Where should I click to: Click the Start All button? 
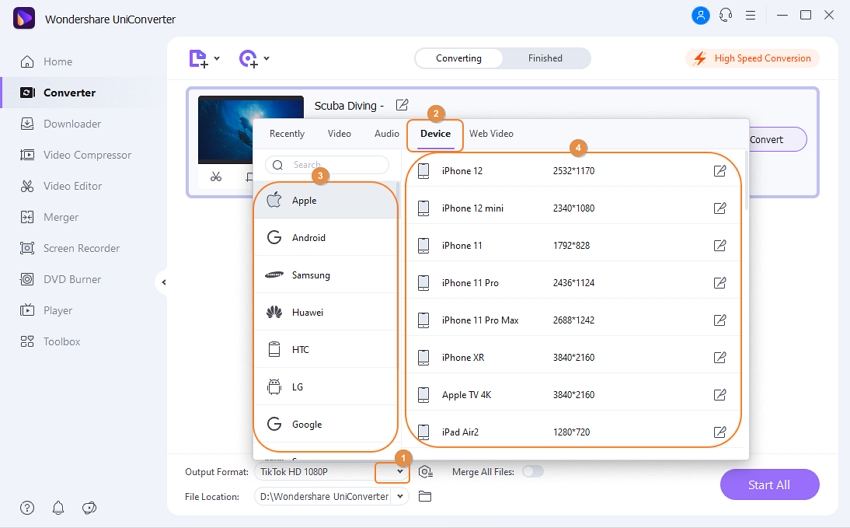[769, 485]
